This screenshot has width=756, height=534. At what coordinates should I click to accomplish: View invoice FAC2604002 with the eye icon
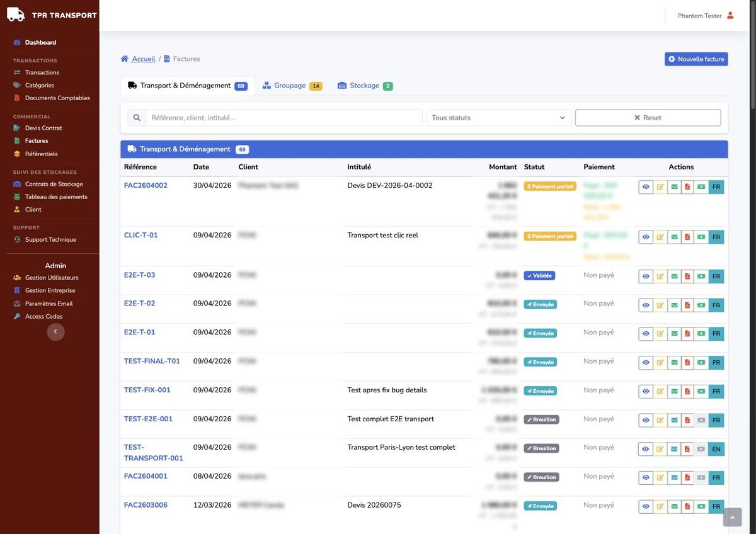point(646,187)
